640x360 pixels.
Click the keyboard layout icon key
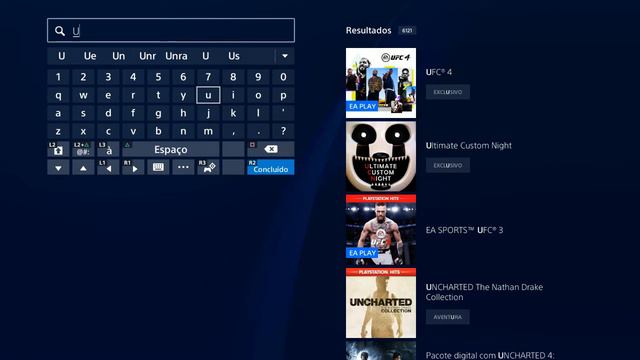tap(158, 167)
